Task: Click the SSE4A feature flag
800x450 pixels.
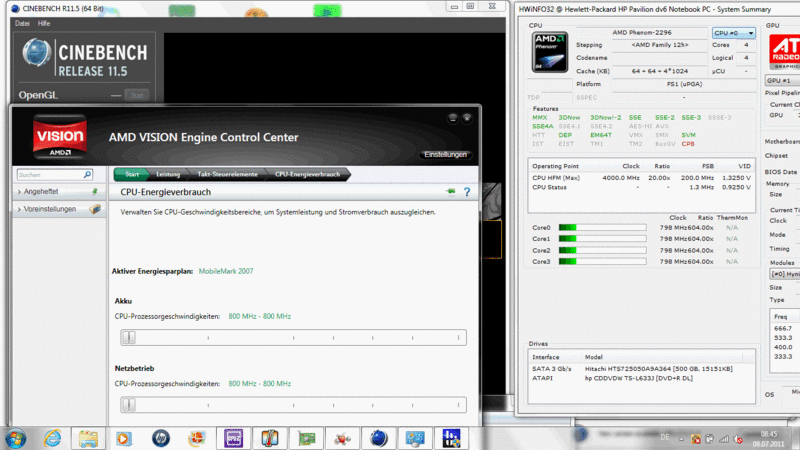Action: [542, 126]
